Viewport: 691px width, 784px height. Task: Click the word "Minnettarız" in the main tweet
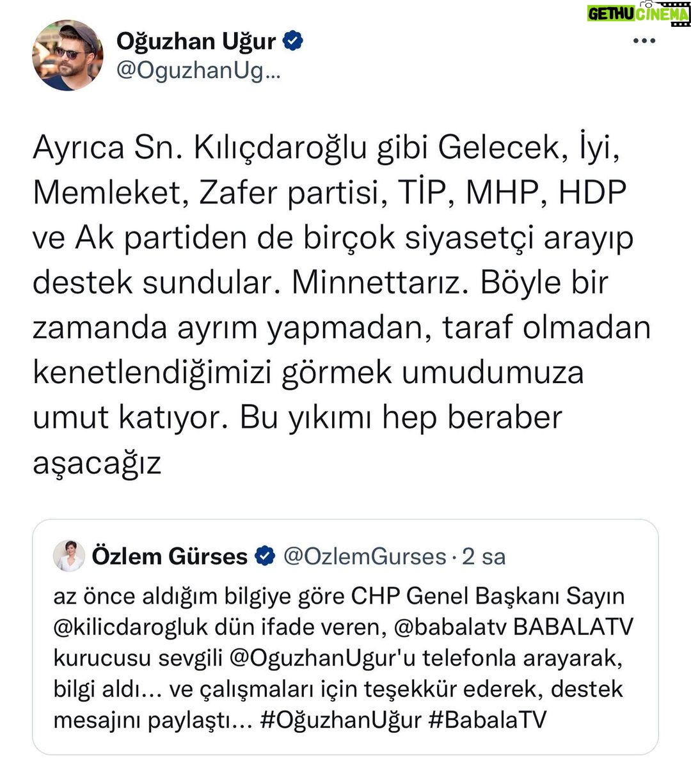coord(376,283)
